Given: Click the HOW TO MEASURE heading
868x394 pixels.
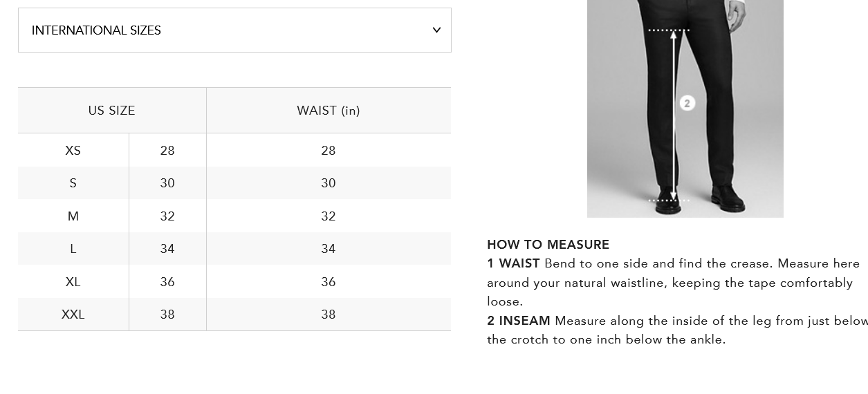Looking at the screenshot, I should click(548, 245).
